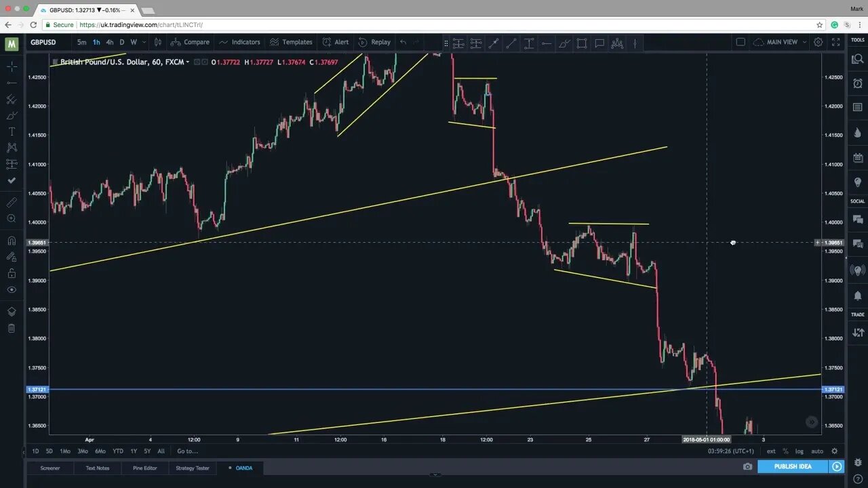Open the chat bubbles social icon
This screenshot has width=868, height=488.
858,220
